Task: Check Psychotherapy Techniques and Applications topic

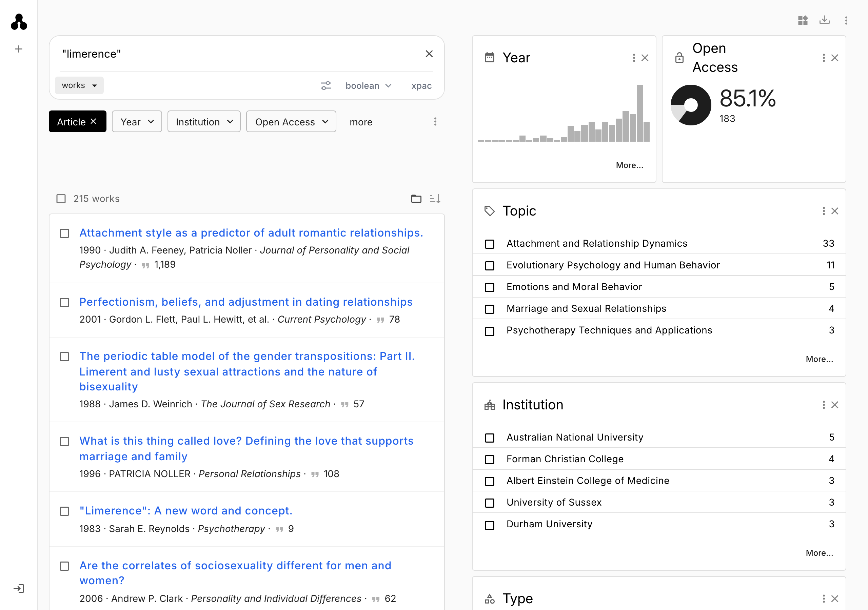Action: coord(490,331)
